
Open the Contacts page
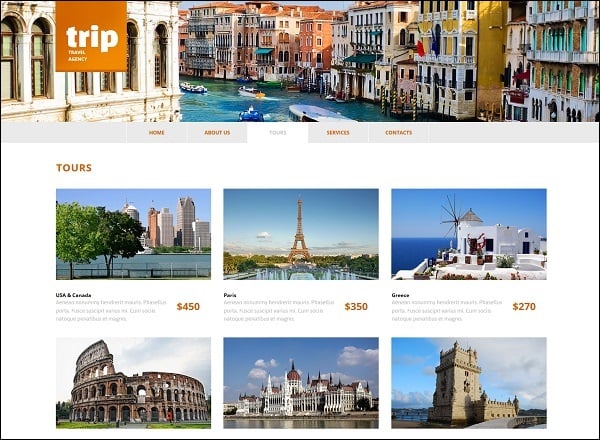[399, 133]
